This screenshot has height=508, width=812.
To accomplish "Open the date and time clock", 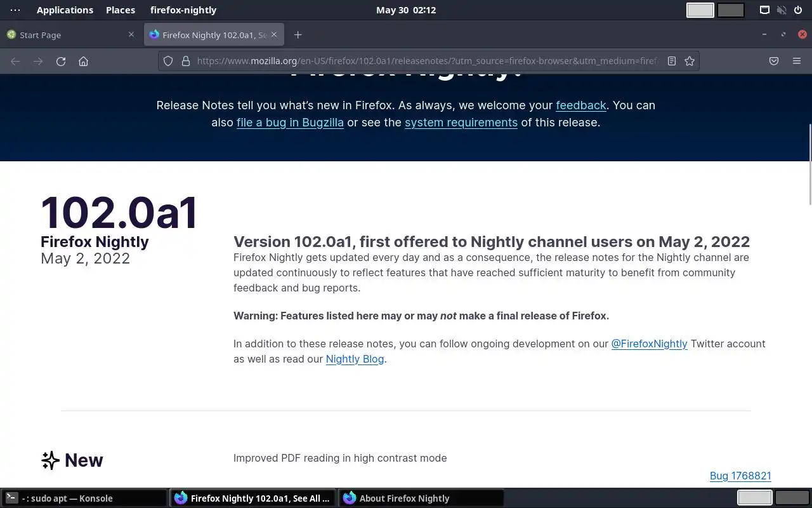I will pos(406,10).
